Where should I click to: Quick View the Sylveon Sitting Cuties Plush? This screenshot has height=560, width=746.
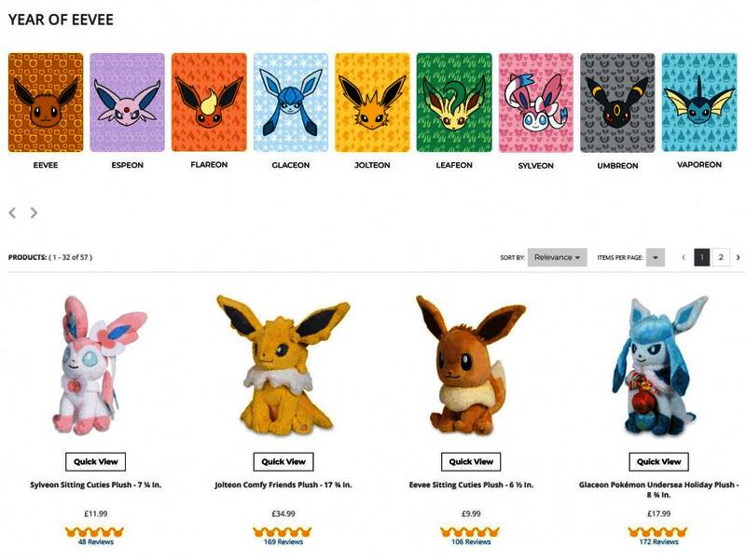click(96, 461)
